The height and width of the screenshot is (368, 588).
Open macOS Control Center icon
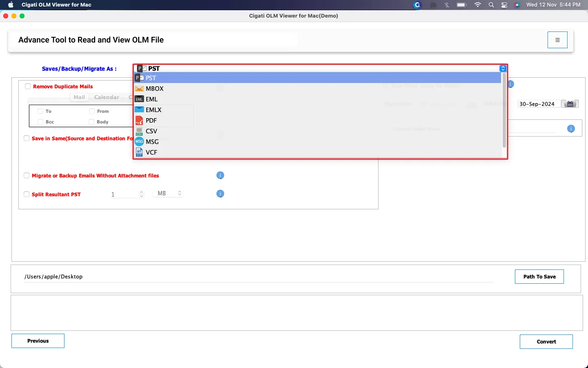pos(504,5)
